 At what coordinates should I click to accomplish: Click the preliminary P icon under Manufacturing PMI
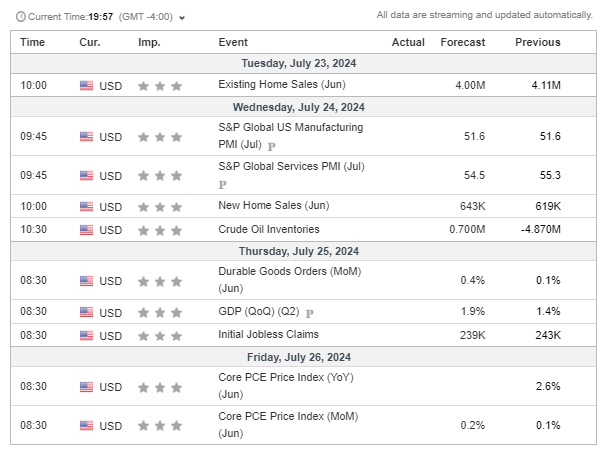(x=272, y=146)
